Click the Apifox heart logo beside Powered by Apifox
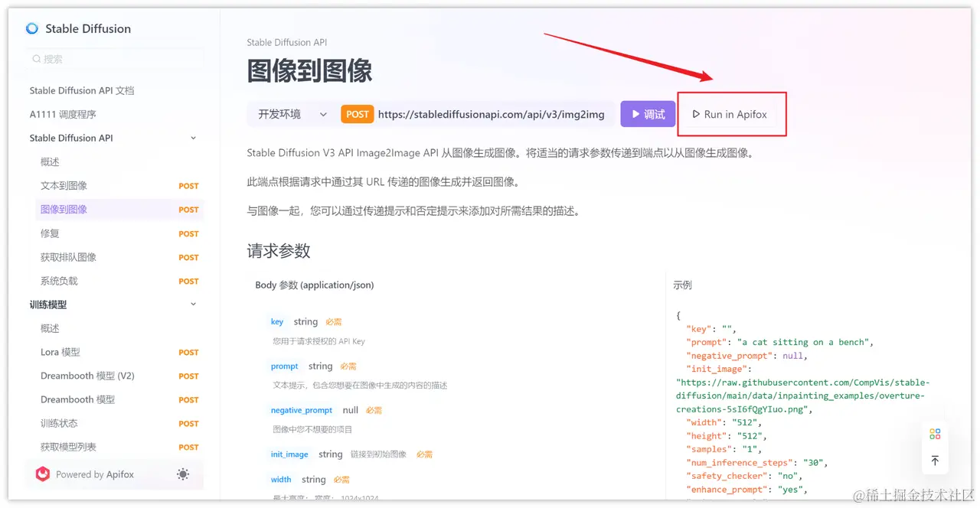The image size is (980, 508). (x=42, y=474)
